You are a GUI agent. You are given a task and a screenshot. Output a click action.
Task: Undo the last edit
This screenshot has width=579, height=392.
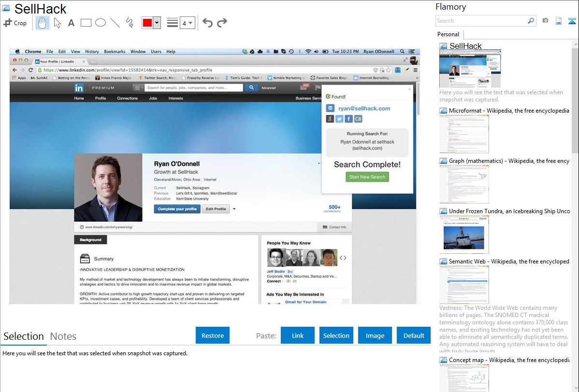(x=207, y=23)
